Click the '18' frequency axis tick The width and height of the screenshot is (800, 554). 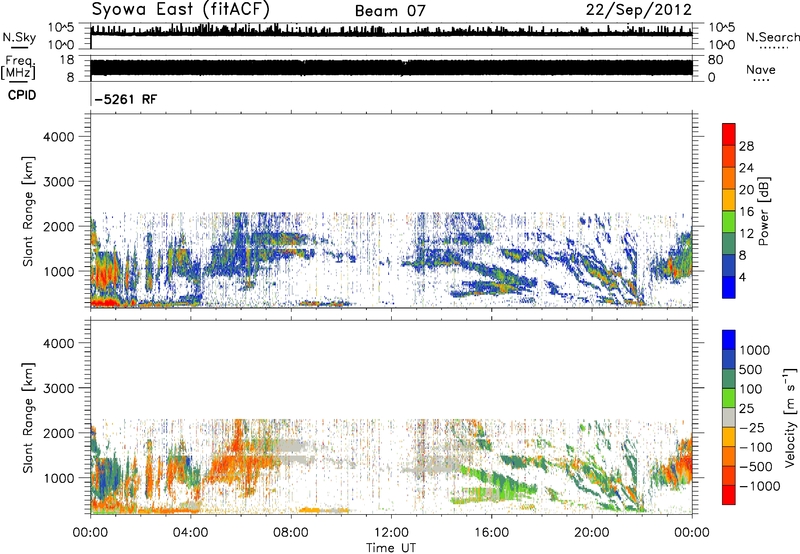tap(66, 60)
